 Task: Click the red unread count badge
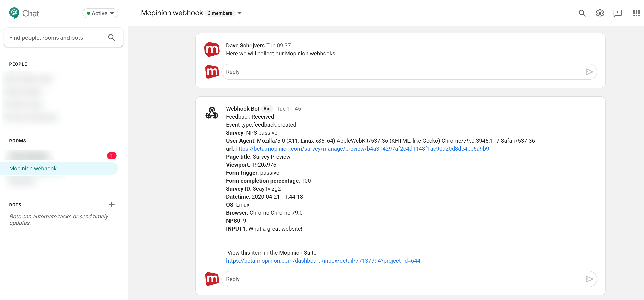coord(112,155)
